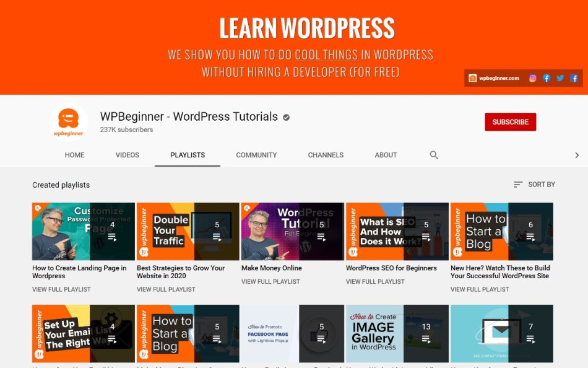The height and width of the screenshot is (368, 588).
Task: Open the round Facebook icon in banner
Action: point(547,78)
